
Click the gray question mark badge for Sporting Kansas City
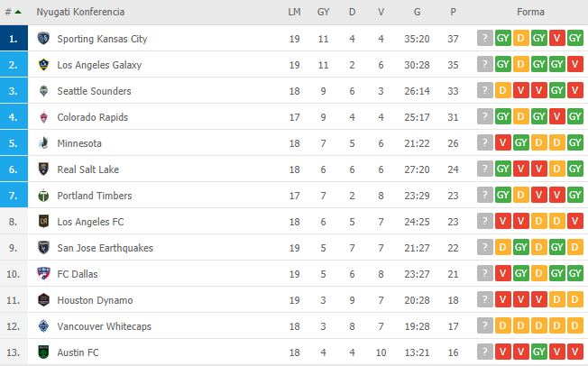(x=486, y=39)
